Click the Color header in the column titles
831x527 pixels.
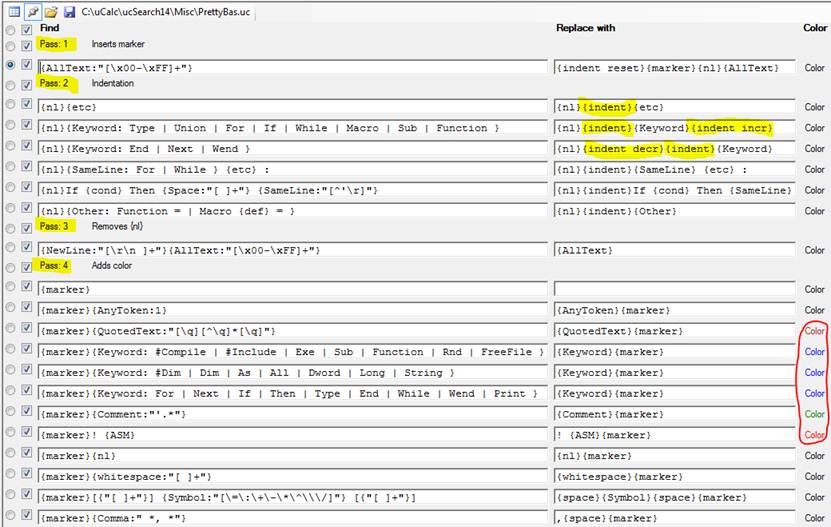pos(814,28)
